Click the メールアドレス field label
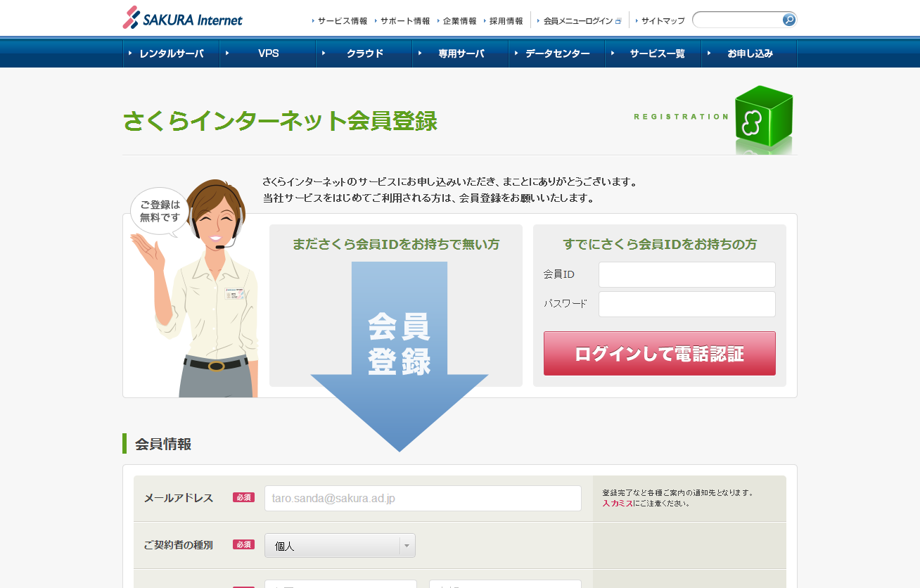Viewport: 920px width, 588px height. [x=179, y=498]
